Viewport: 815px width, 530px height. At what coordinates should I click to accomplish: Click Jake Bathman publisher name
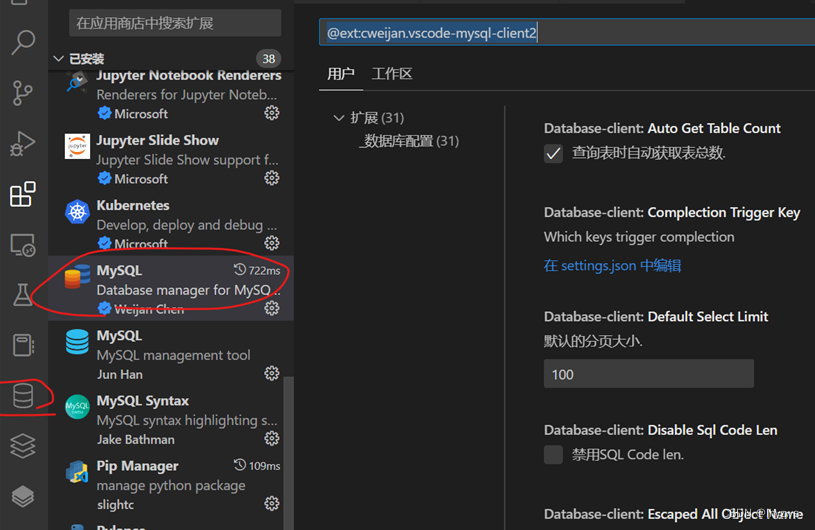(136, 440)
